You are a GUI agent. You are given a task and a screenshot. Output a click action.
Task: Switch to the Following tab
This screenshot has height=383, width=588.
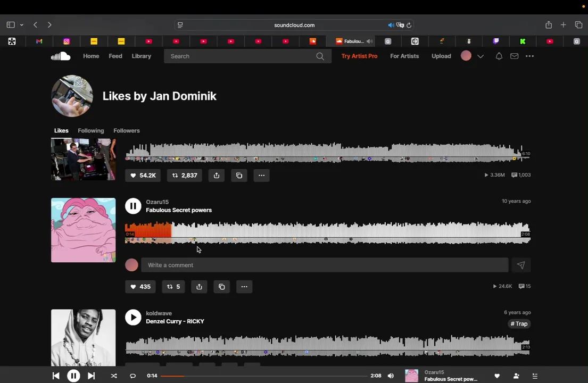pyautogui.click(x=91, y=131)
